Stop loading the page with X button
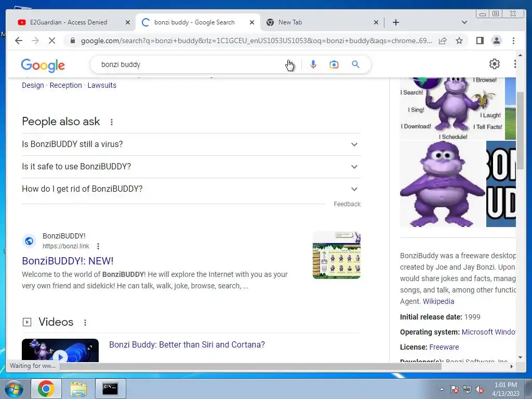532x399 pixels. [x=51, y=41]
